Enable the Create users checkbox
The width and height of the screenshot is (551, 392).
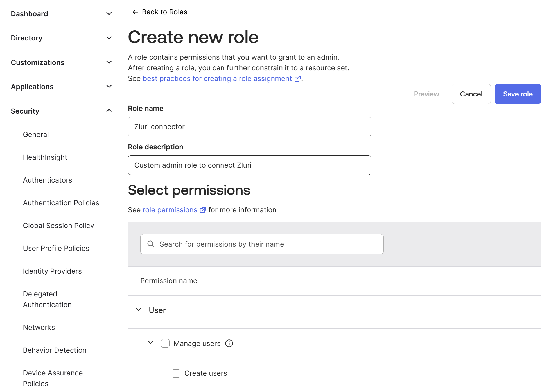176,373
